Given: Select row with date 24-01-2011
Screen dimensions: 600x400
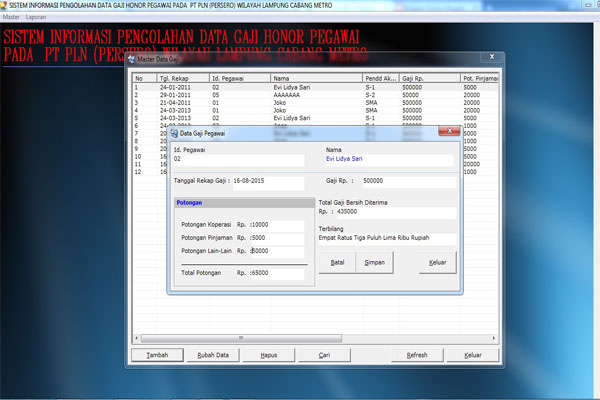Looking at the screenshot, I should pos(316,87).
